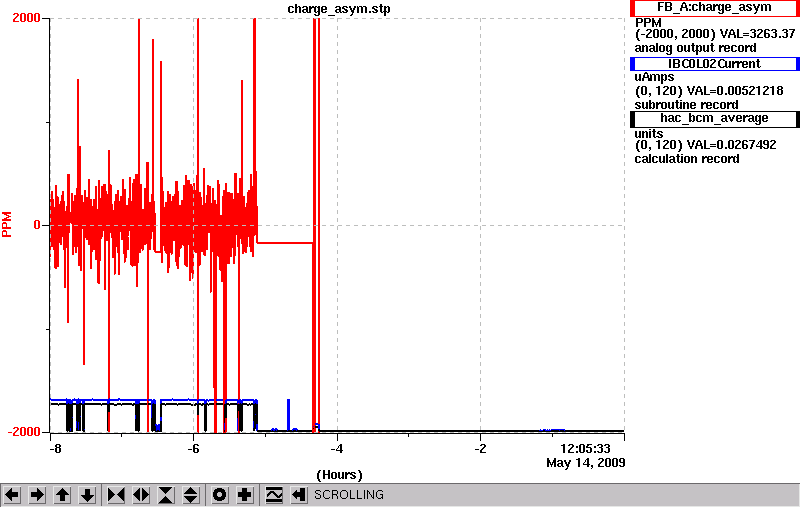This screenshot has height=507, width=800.
Task: Click the 12:05:33 timestamp on axis
Action: (585, 449)
